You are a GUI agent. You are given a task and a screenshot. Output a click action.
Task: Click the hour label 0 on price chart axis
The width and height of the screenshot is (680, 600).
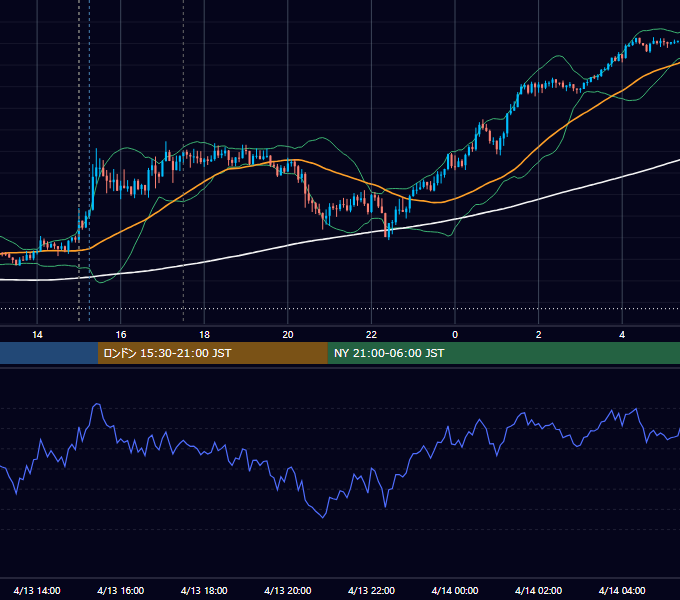click(455, 335)
